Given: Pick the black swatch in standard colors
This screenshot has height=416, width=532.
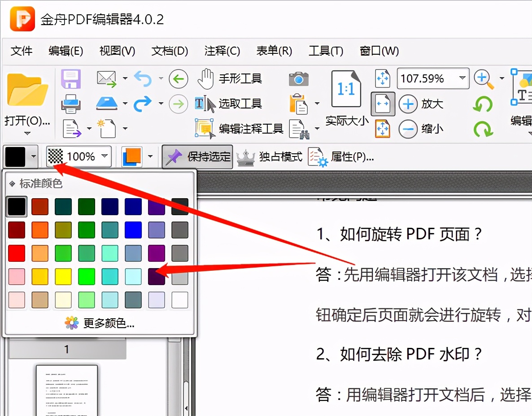Looking at the screenshot, I should [17, 207].
